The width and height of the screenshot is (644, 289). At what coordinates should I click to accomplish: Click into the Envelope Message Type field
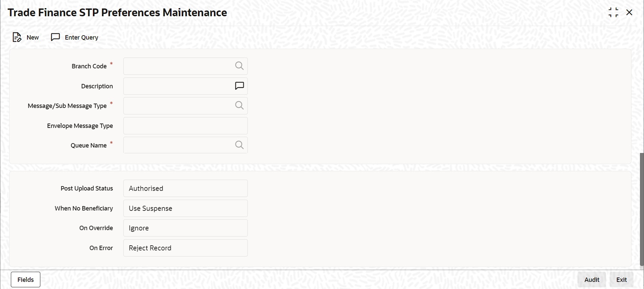click(185, 126)
